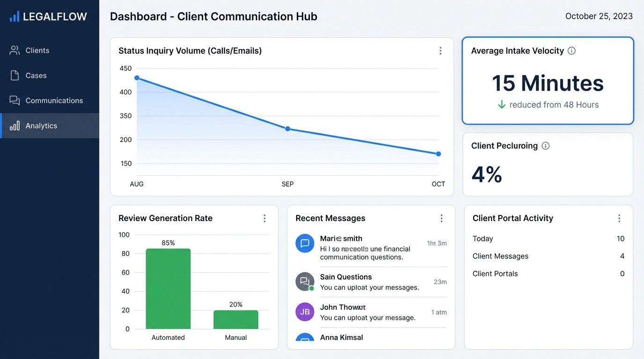Select the Cases icon in the sidebar

(15, 75)
